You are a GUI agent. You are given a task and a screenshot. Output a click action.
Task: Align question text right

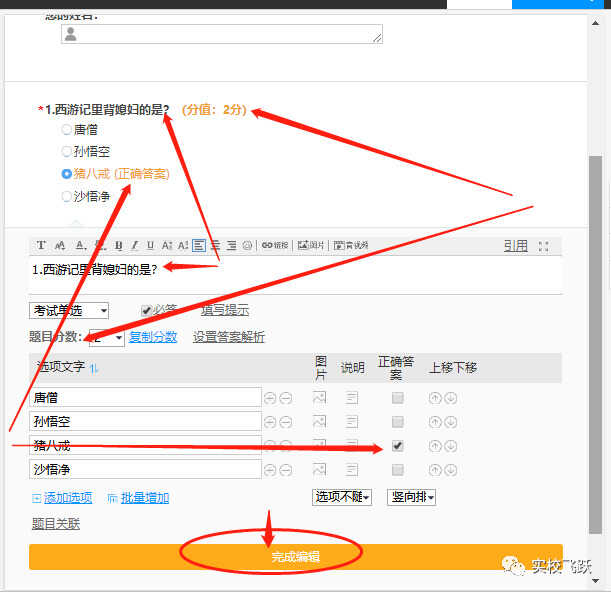(x=231, y=245)
